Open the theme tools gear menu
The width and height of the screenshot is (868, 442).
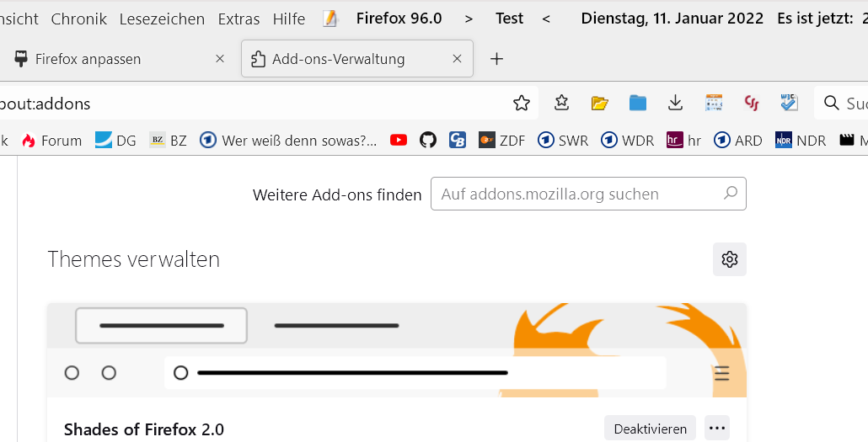730,259
